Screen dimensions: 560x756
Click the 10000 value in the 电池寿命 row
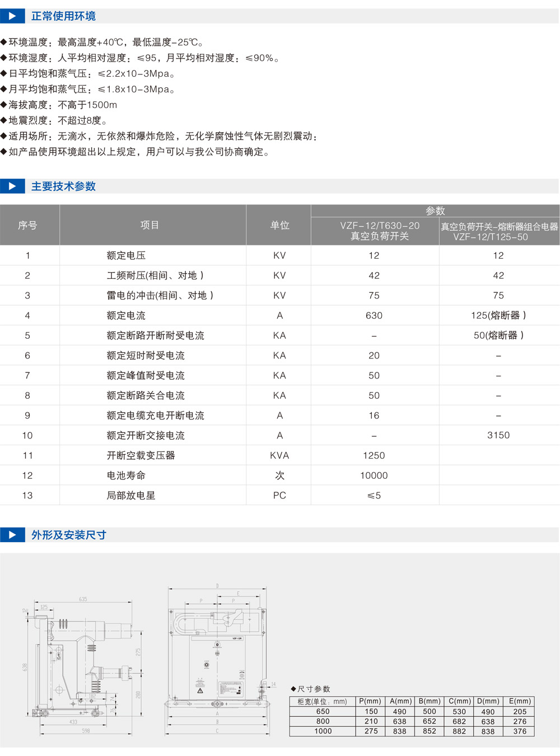[374, 475]
